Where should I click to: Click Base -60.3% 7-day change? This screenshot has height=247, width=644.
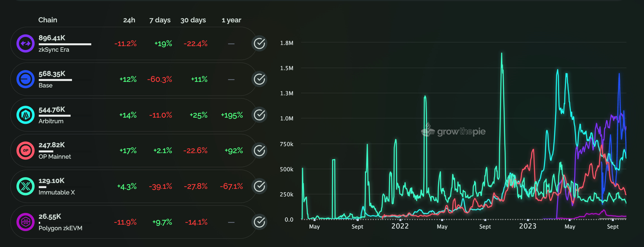pos(160,79)
